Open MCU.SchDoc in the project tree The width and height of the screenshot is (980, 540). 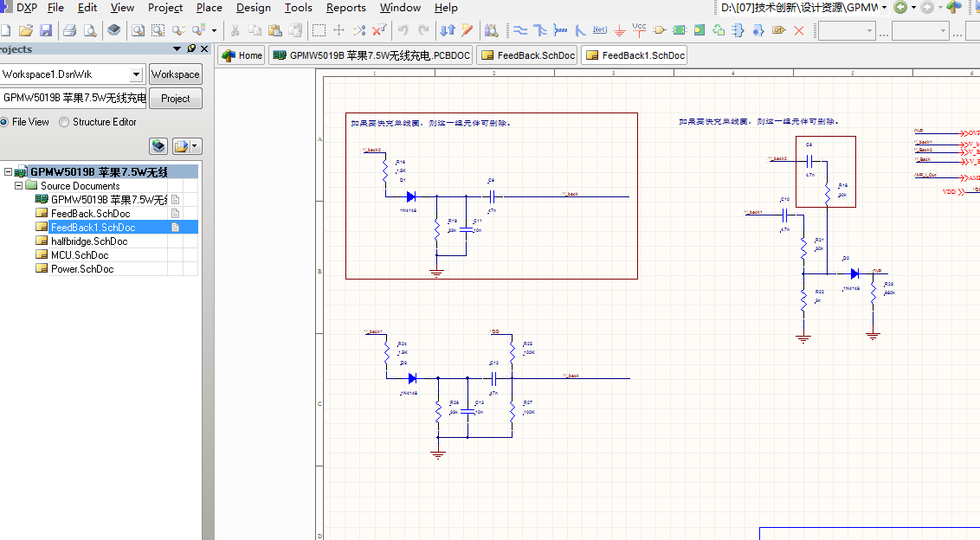[80, 255]
